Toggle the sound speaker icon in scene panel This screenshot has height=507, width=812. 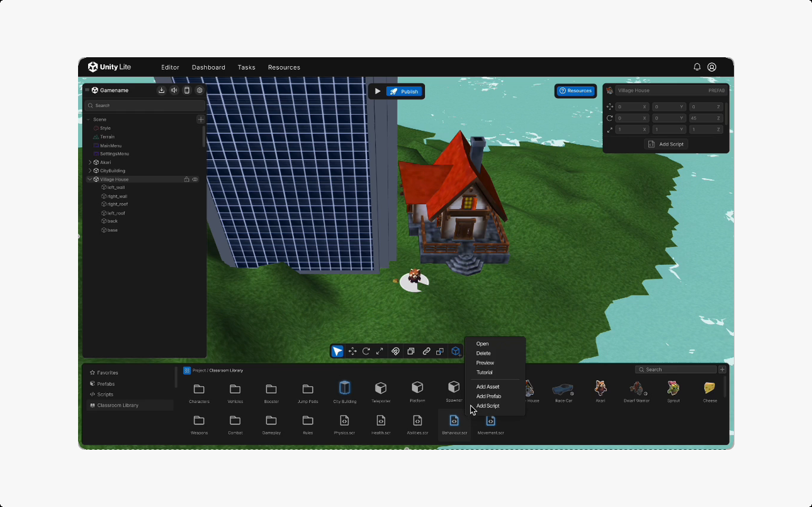pos(174,91)
